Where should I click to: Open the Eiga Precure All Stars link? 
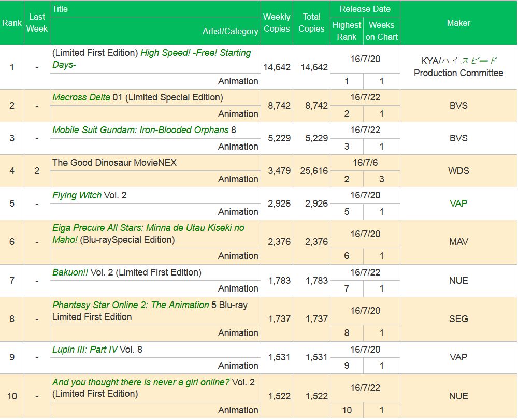[x=148, y=228]
